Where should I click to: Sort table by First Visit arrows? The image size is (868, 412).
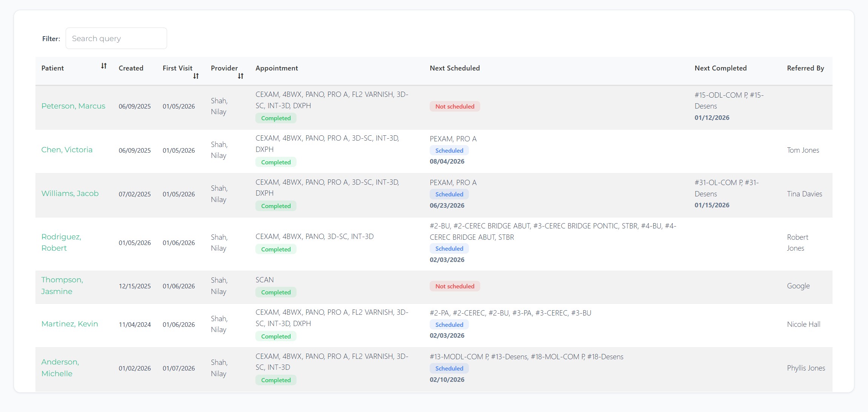(196, 76)
